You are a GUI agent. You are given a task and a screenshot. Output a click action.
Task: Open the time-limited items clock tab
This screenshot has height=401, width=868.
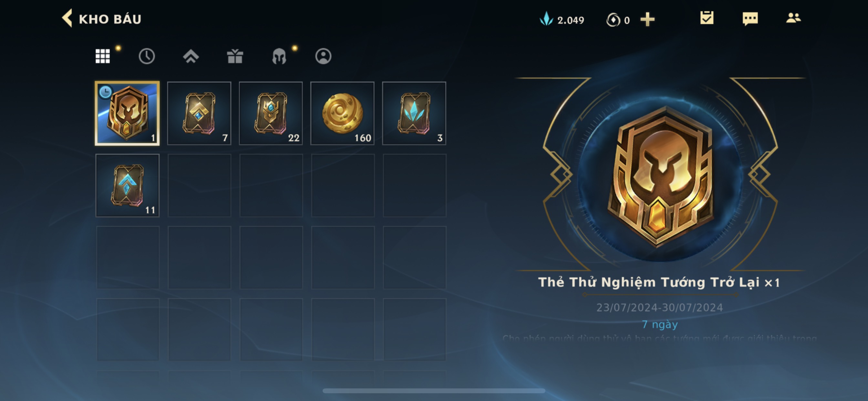tap(147, 56)
